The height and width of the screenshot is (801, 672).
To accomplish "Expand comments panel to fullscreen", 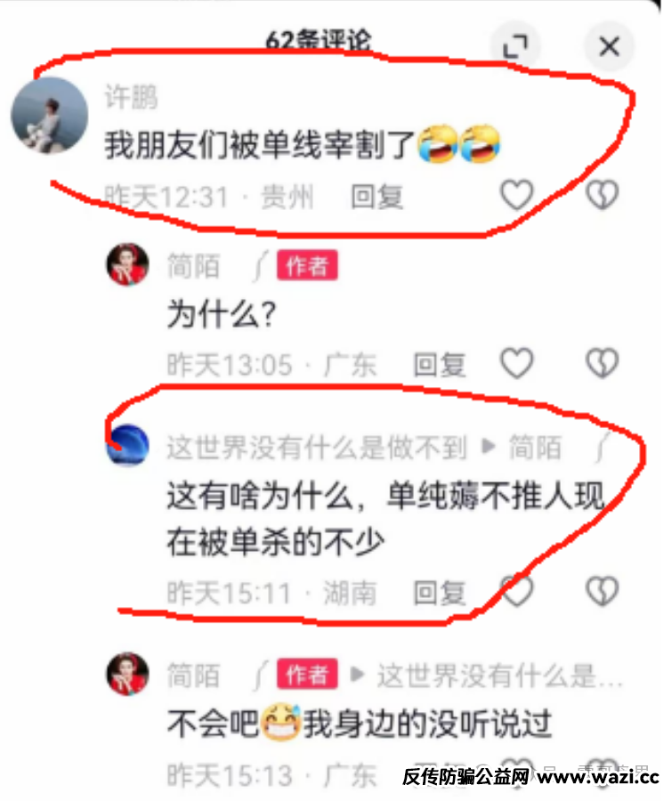I will coord(515,46).
